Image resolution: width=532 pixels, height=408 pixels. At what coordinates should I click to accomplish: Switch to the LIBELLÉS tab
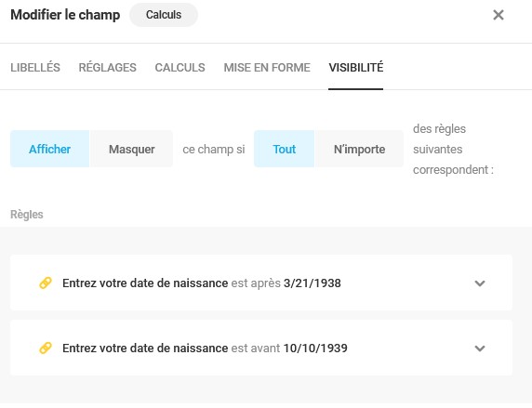click(35, 68)
